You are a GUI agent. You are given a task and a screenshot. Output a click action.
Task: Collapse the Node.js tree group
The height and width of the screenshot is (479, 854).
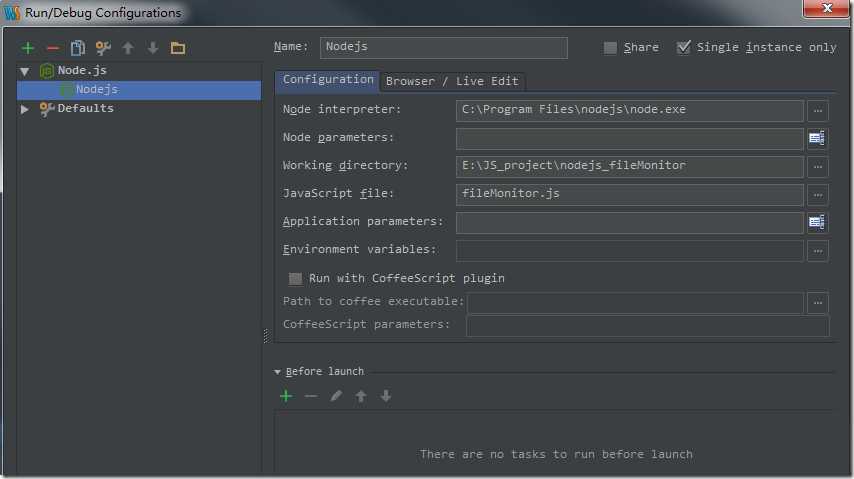[x=25, y=71]
